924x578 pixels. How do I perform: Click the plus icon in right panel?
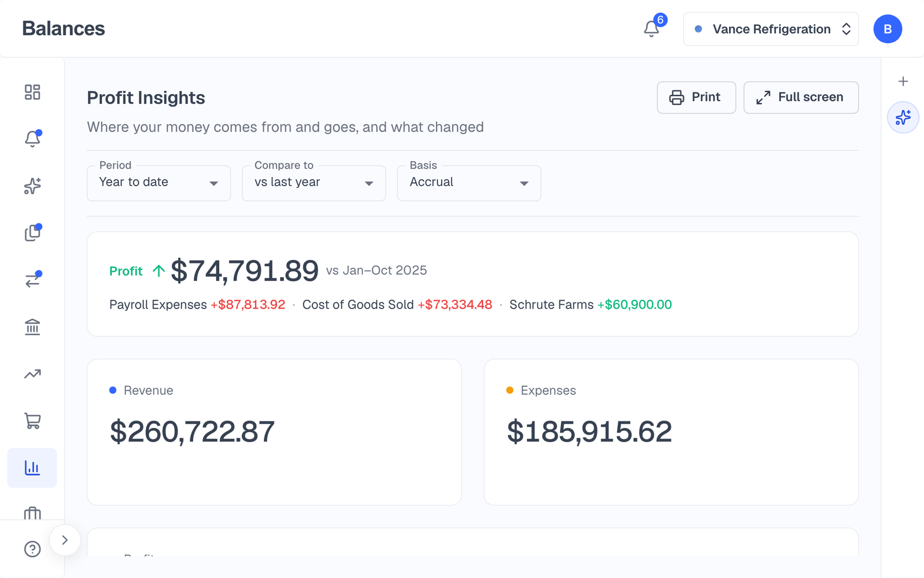pos(903,81)
